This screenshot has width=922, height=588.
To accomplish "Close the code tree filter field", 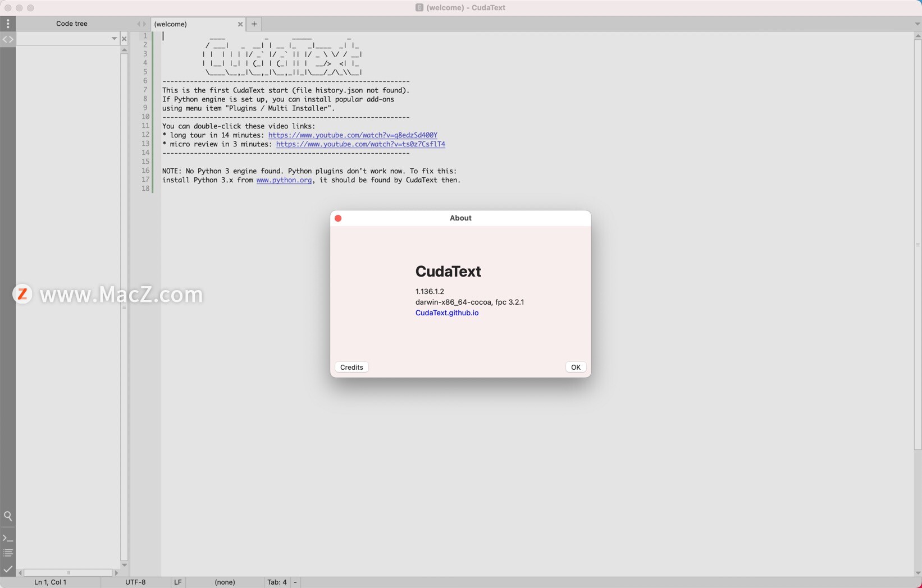I will 124,39.
